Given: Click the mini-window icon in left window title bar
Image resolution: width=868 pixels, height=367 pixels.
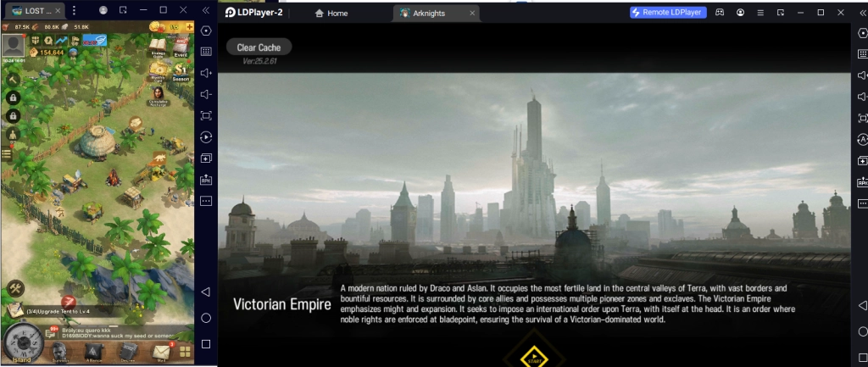Looking at the screenshot, I should pyautogui.click(x=123, y=10).
